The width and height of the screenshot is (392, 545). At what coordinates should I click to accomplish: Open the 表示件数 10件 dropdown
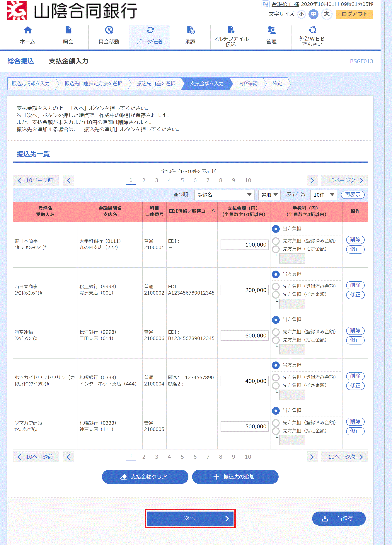point(323,195)
